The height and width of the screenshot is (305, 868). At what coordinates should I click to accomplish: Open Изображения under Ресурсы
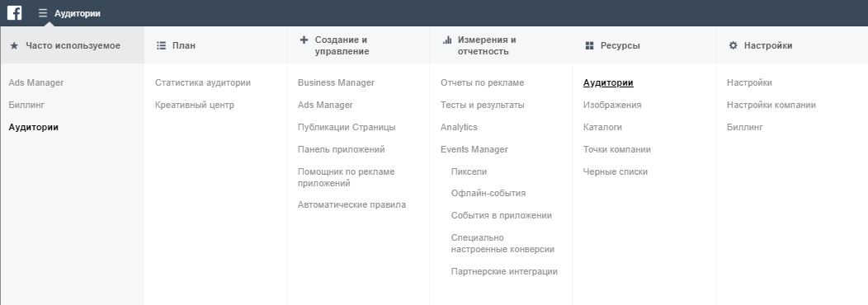[x=612, y=106]
